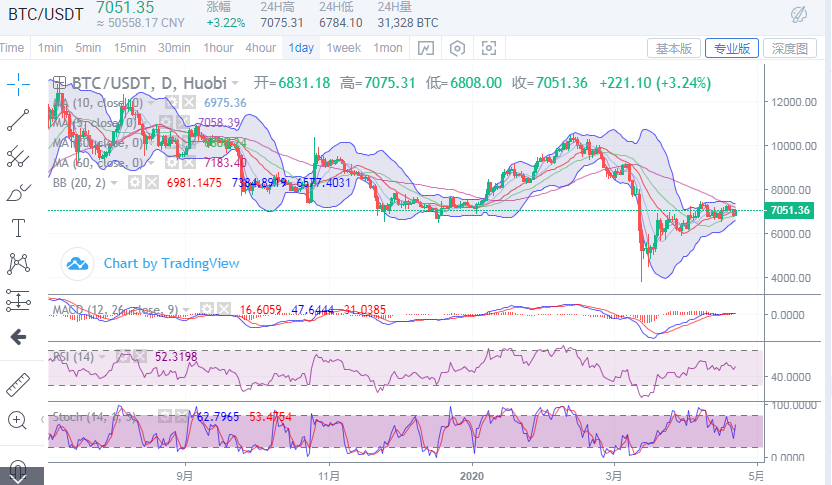Click the 12000.00 price scale label
832x485 pixels.
tap(794, 102)
